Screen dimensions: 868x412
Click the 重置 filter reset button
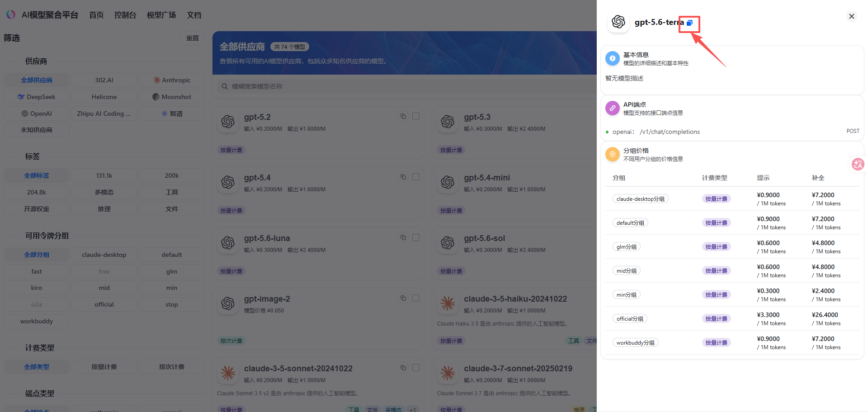193,38
